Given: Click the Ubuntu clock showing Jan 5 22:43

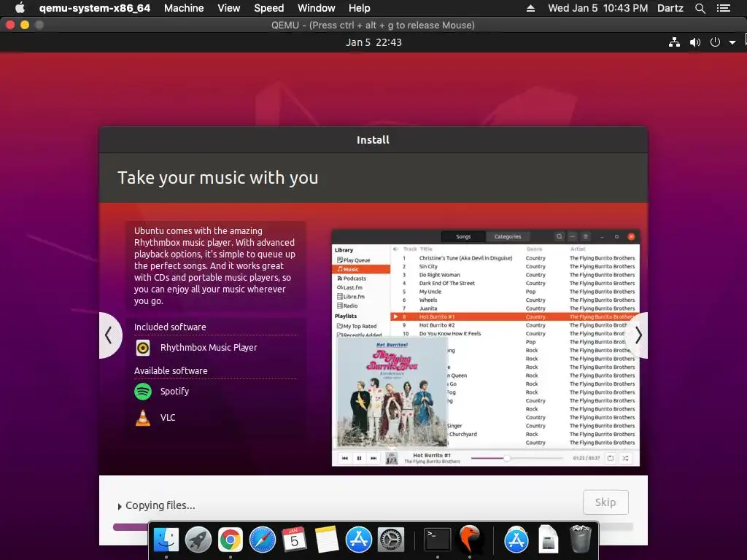Looking at the screenshot, I should click(373, 42).
